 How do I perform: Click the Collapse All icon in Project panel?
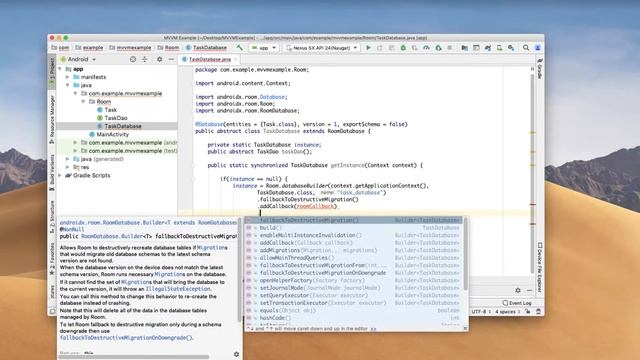tap(144, 59)
